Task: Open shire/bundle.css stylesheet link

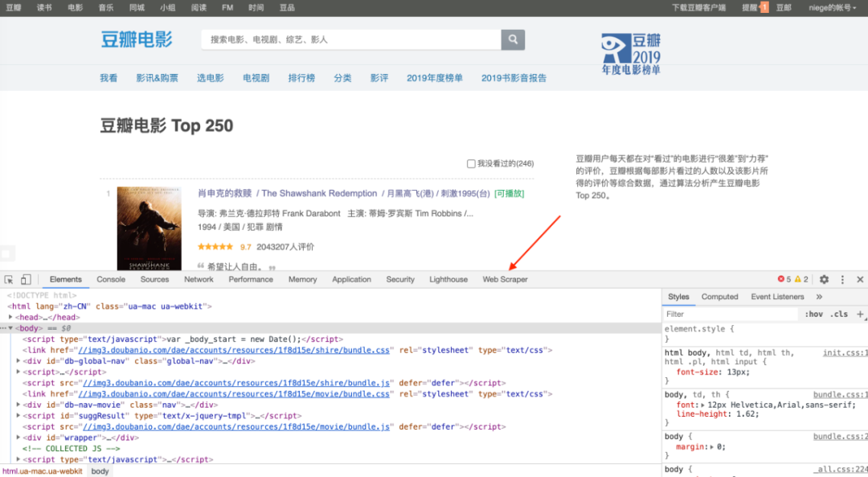Action: tap(234, 350)
